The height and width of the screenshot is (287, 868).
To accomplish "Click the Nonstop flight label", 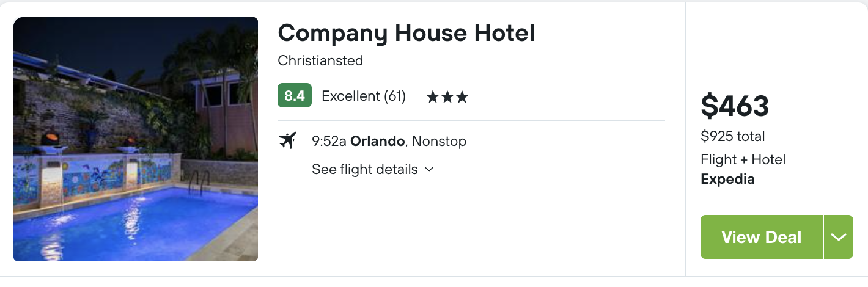I will (x=439, y=142).
